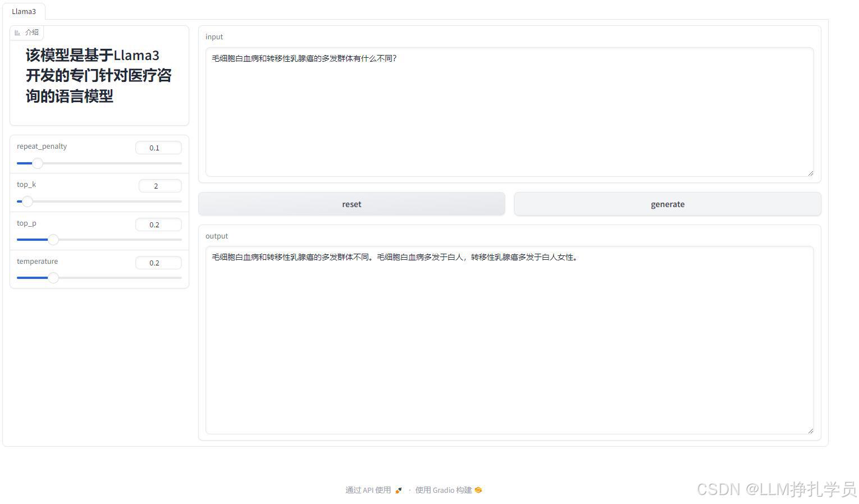Click the generated answer text in output
The width and height of the screenshot is (859, 504).
[x=395, y=257]
